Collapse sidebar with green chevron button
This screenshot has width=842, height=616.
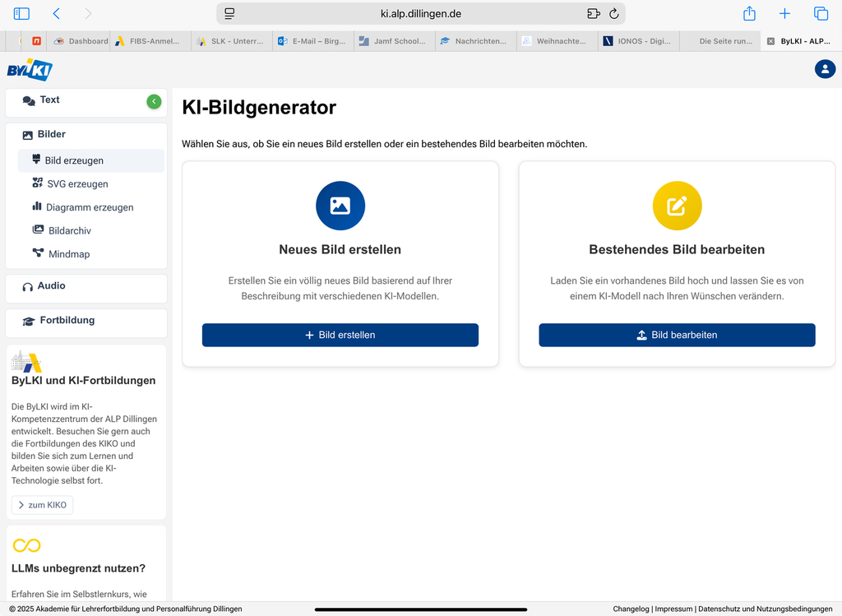coord(154,101)
